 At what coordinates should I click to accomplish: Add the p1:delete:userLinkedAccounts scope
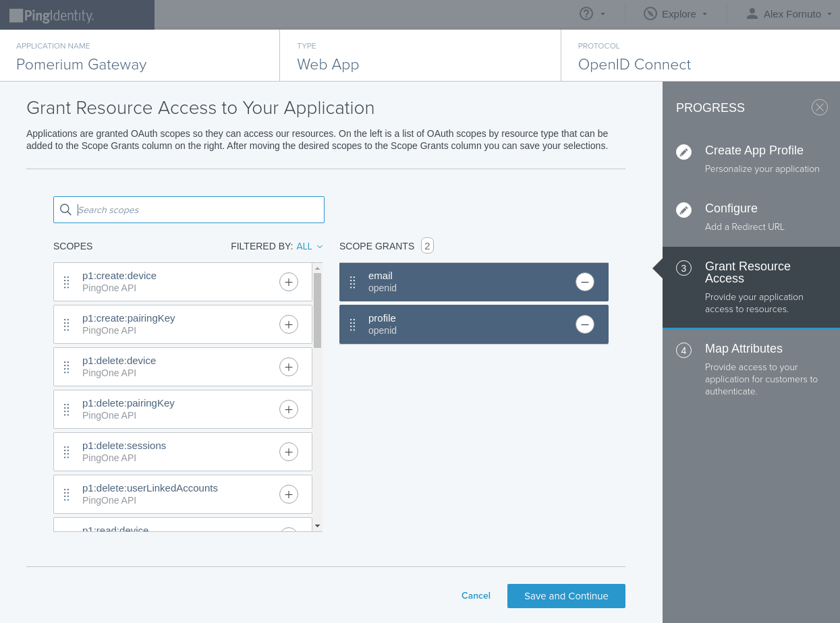click(x=289, y=494)
